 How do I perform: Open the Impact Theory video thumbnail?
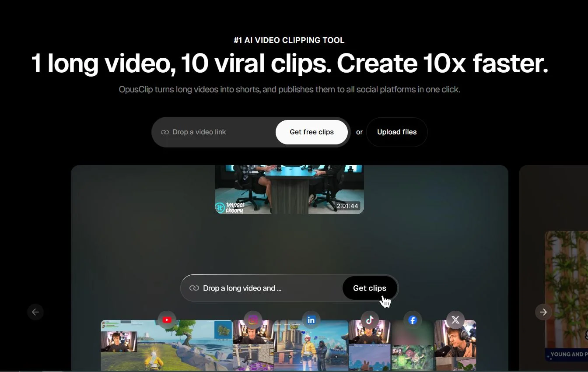point(290,190)
